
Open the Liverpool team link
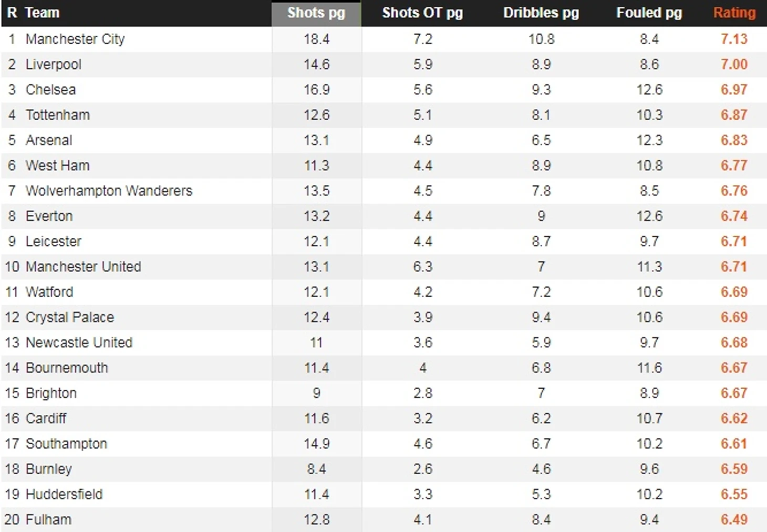click(x=54, y=65)
